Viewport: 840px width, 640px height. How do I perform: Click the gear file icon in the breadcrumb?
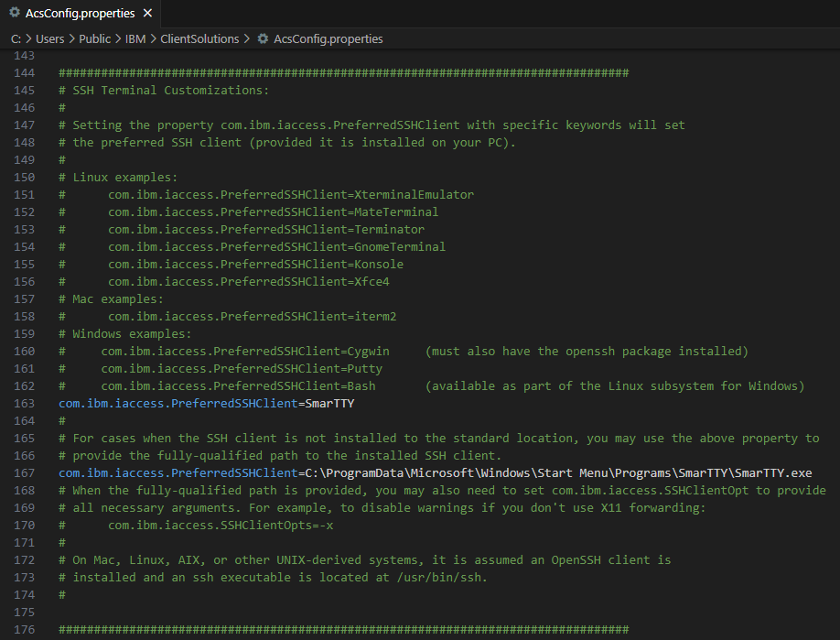pos(263,38)
